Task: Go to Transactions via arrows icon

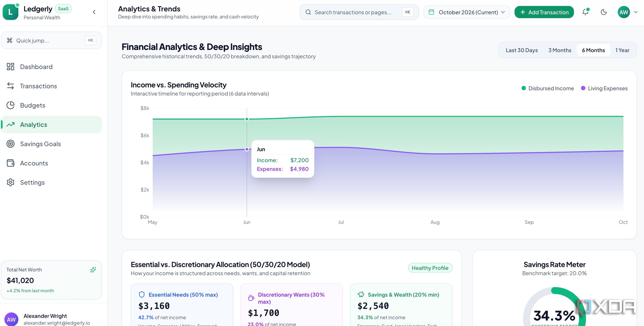Action: (x=10, y=86)
